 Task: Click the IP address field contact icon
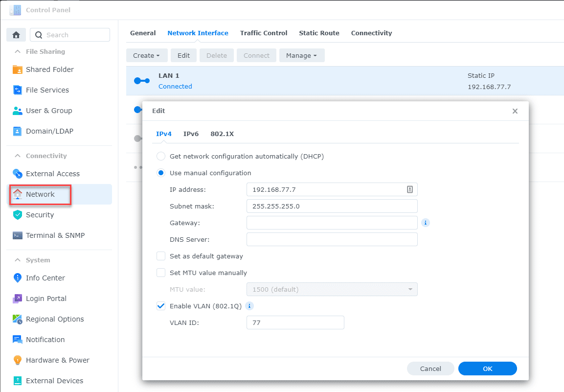[410, 190]
